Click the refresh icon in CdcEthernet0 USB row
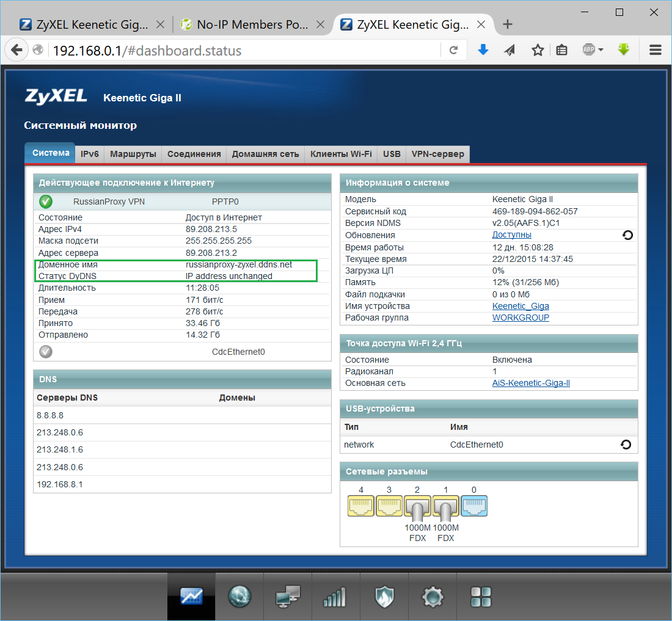This screenshot has width=672, height=621. [626, 445]
